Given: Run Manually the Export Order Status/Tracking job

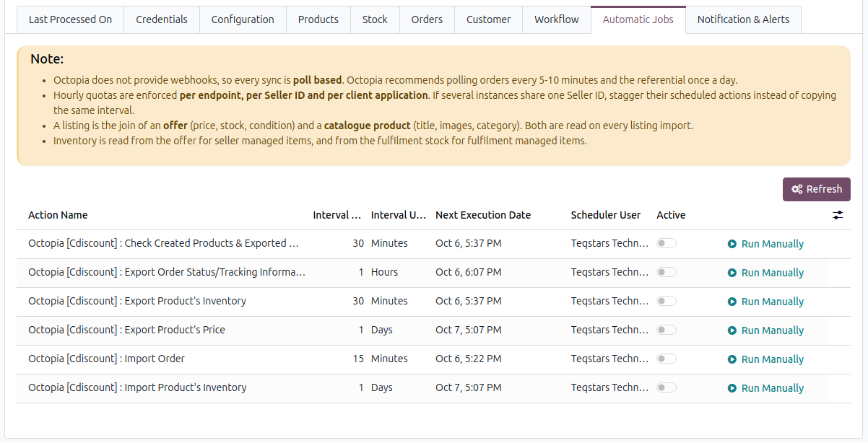Looking at the screenshot, I should (765, 273).
